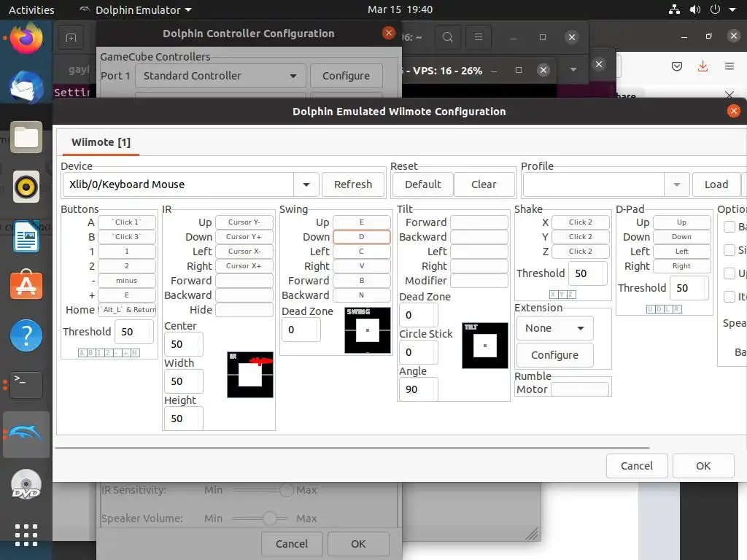Open Firefox Pocket save icon
The width and height of the screenshot is (747, 560).
677,66
